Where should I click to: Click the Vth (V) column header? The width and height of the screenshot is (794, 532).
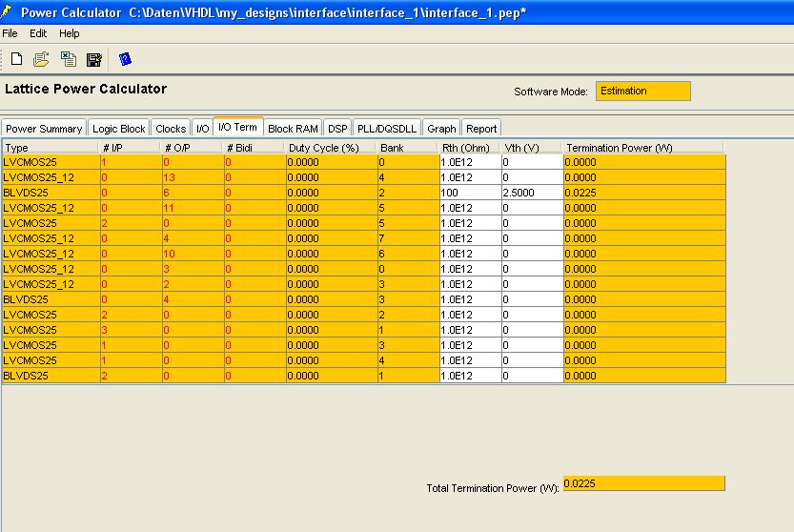(x=531, y=148)
